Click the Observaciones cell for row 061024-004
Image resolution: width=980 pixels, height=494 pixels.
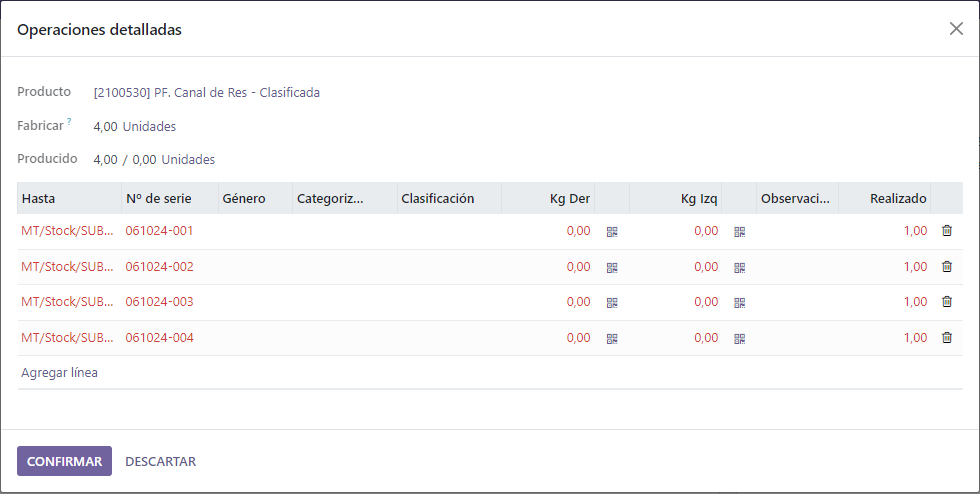(x=798, y=338)
